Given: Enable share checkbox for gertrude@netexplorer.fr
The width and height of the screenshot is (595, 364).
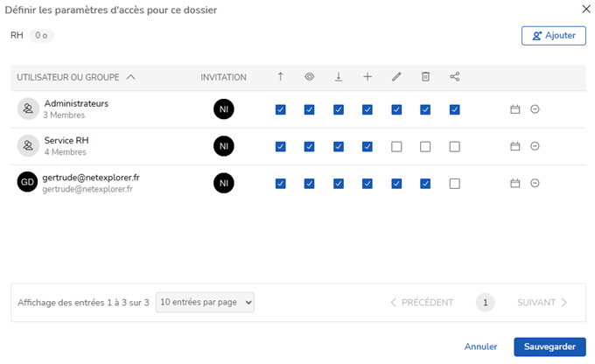Looking at the screenshot, I should pos(454,183).
